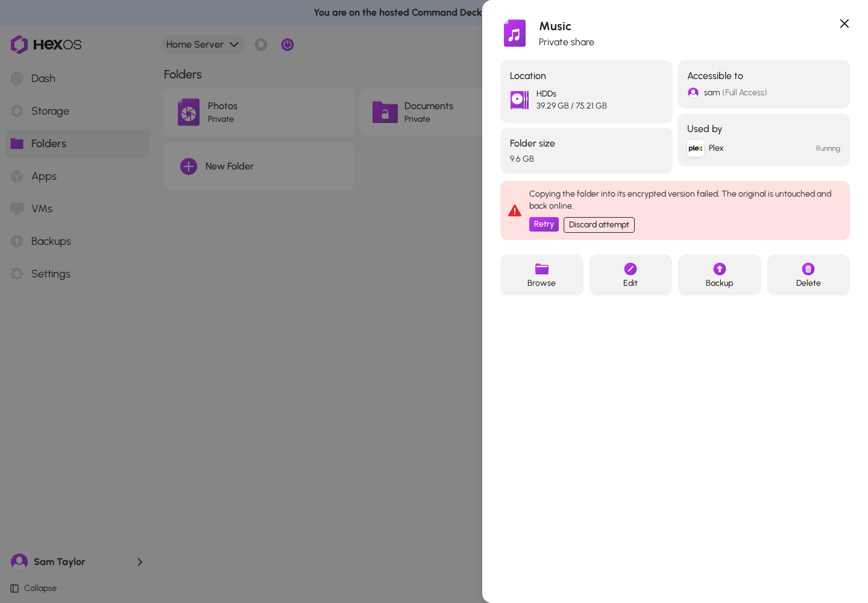Click the Storage sidebar icon
The height and width of the screenshot is (603, 868).
point(17,111)
